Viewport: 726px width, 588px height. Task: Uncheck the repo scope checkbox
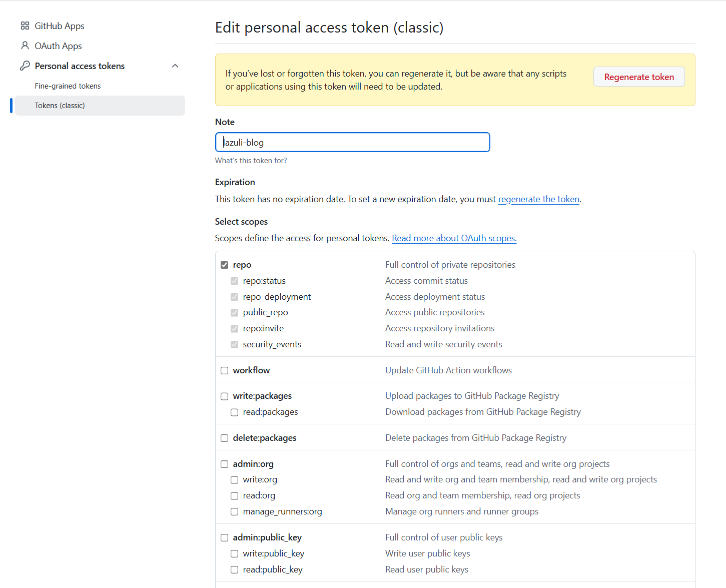225,265
